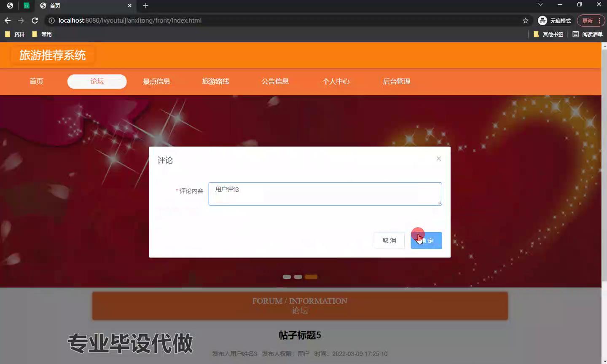Close the 评论 dialog with the X icon
Image resolution: width=607 pixels, height=364 pixels.
coord(438,159)
